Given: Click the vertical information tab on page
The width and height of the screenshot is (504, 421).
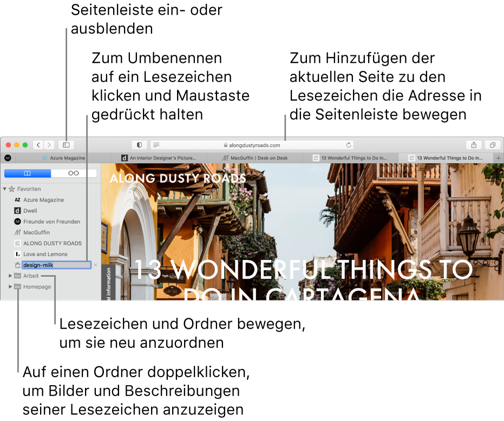Looking at the screenshot, I should (108, 283).
